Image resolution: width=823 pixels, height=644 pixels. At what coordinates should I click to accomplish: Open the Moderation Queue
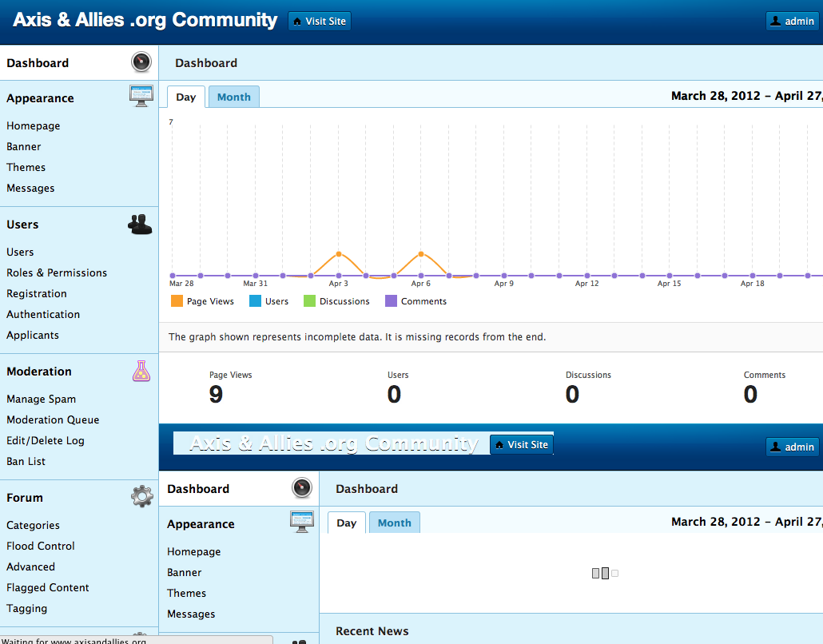(53, 420)
